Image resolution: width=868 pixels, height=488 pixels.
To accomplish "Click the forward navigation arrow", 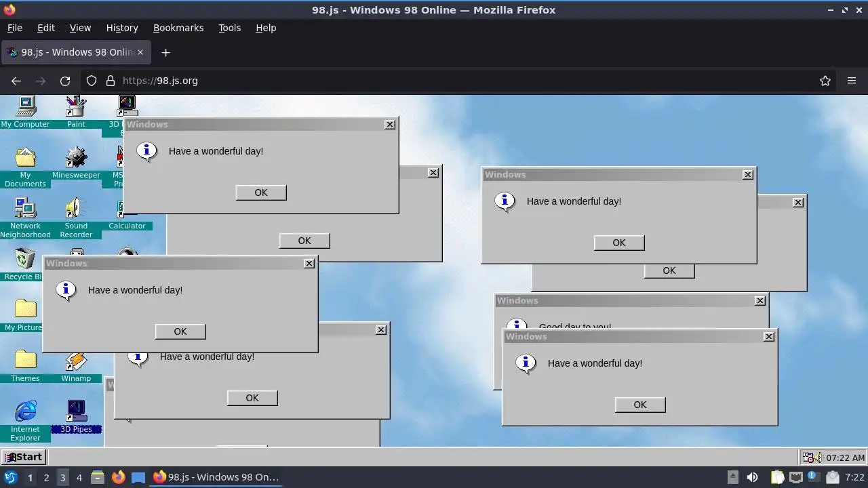I will [41, 81].
